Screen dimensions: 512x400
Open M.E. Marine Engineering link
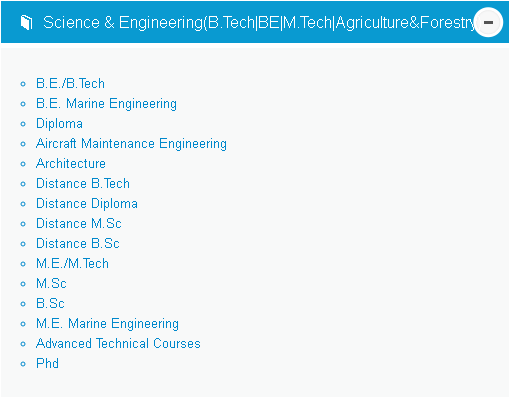point(107,324)
